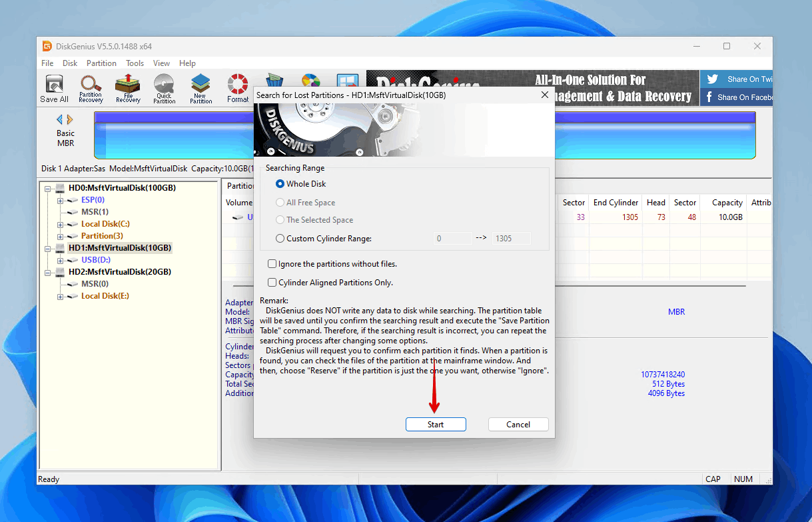Select the Quick Partition tool

(164, 89)
